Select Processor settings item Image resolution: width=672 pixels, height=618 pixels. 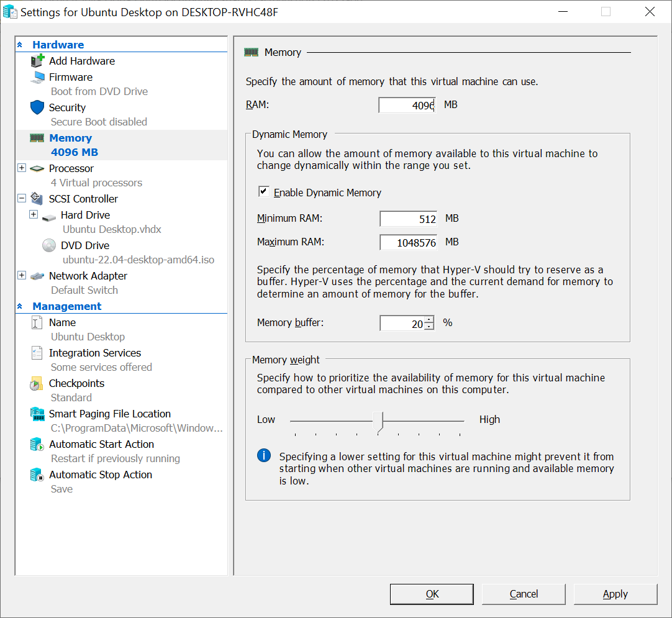(x=71, y=168)
